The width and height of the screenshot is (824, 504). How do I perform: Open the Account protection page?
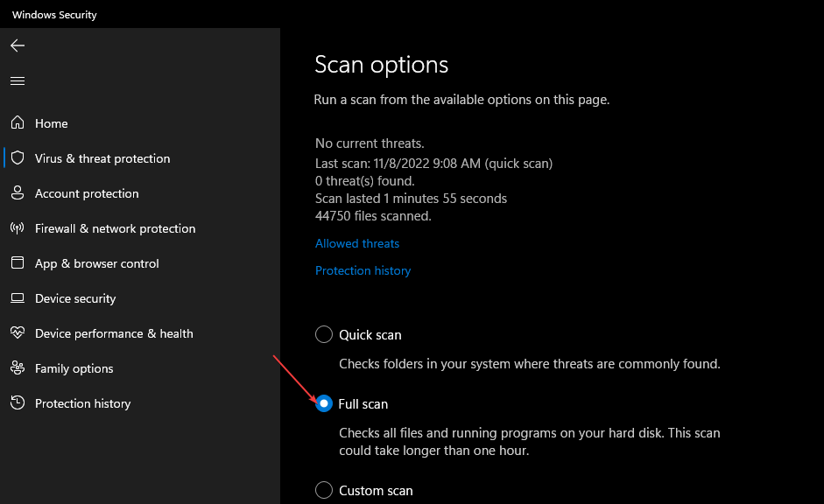[x=87, y=193]
